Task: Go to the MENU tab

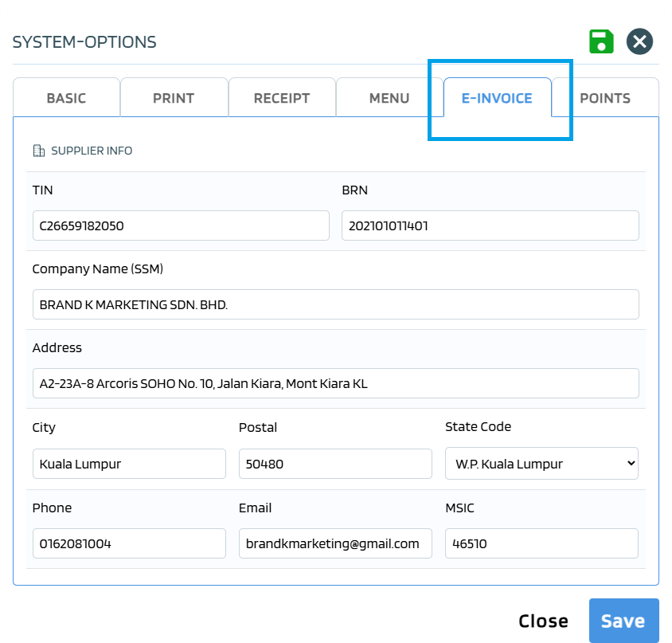Action: 389,99
